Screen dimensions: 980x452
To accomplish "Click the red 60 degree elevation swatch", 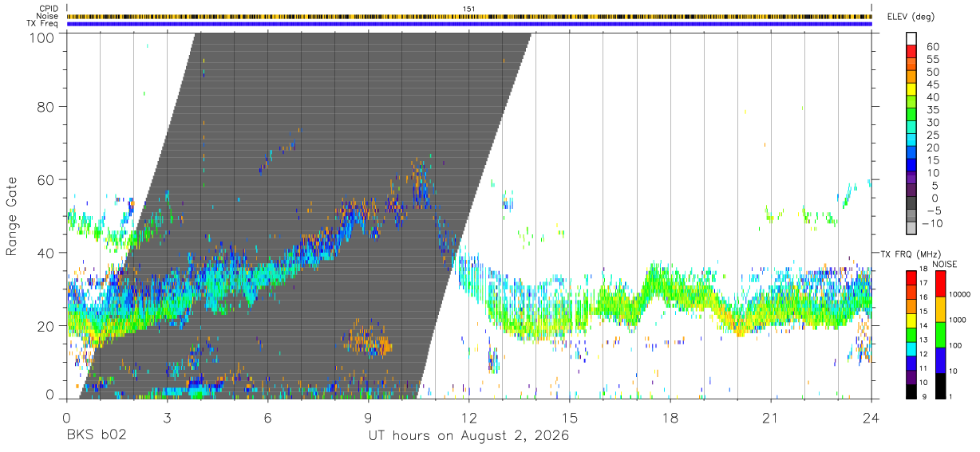I will pyautogui.click(x=911, y=51).
